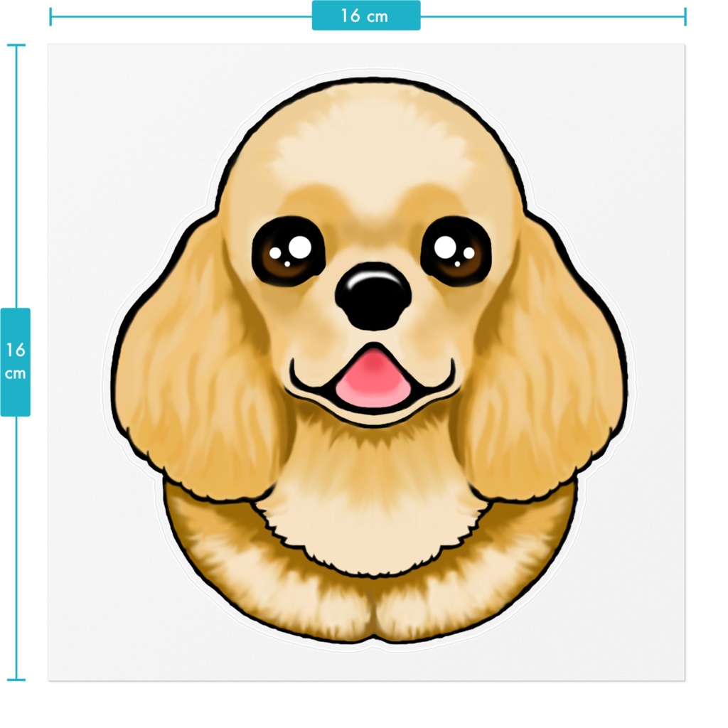Click the 16 cm height label
Screen dimensions: 728x728
point(16,362)
